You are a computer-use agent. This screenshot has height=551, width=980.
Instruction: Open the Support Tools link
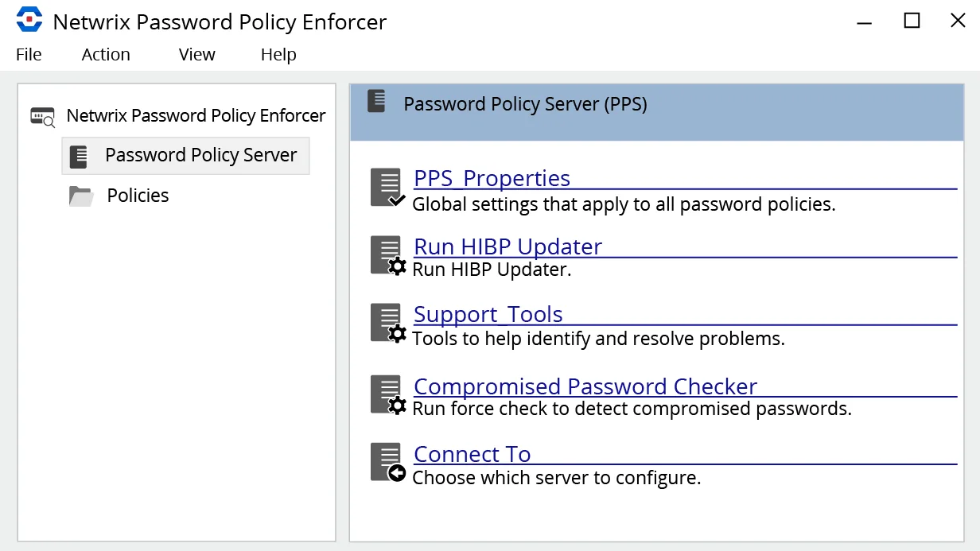coord(488,314)
